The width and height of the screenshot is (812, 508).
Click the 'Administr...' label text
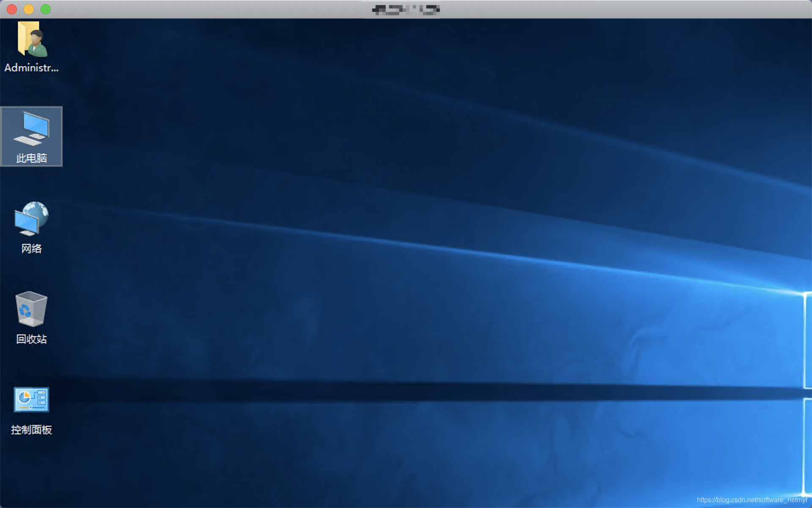pos(31,68)
